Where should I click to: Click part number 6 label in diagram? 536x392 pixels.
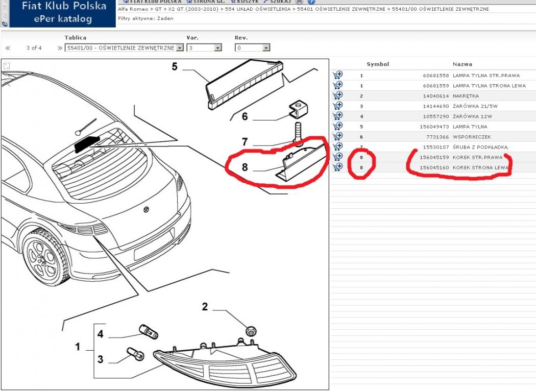[x=245, y=116]
